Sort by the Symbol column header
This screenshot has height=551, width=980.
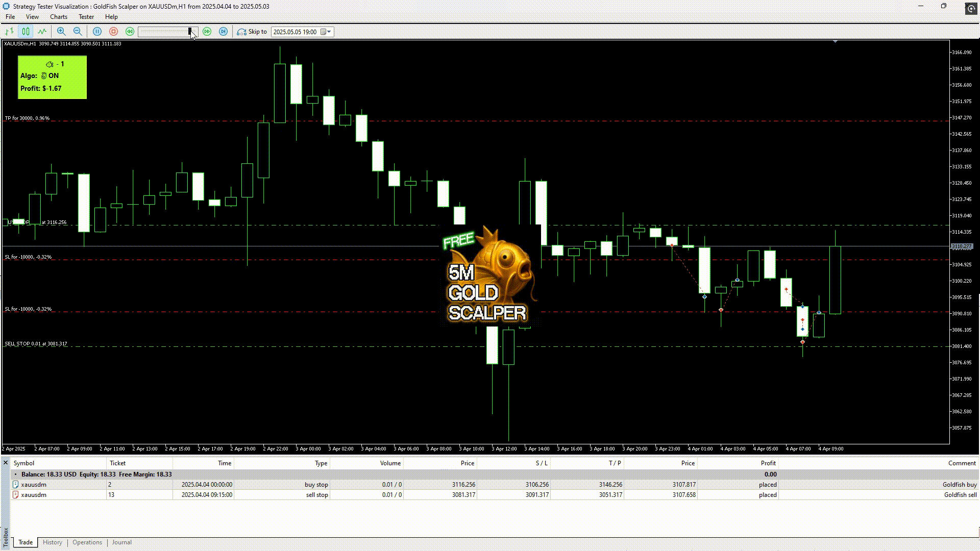point(58,463)
